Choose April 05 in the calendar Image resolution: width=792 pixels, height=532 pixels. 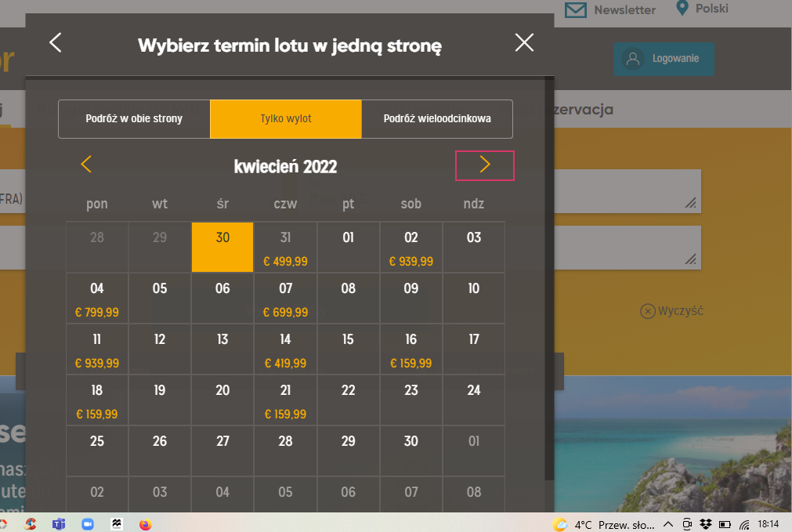pos(160,298)
